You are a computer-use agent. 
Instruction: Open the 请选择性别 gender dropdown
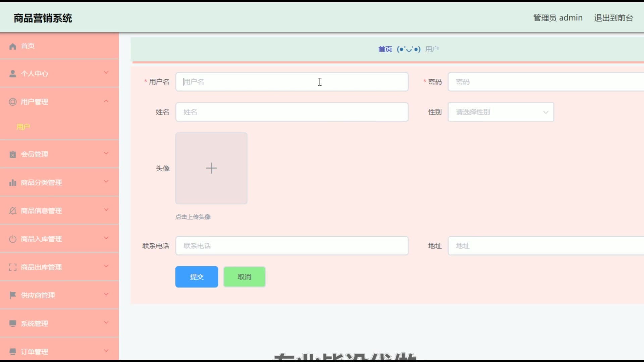tap(500, 112)
